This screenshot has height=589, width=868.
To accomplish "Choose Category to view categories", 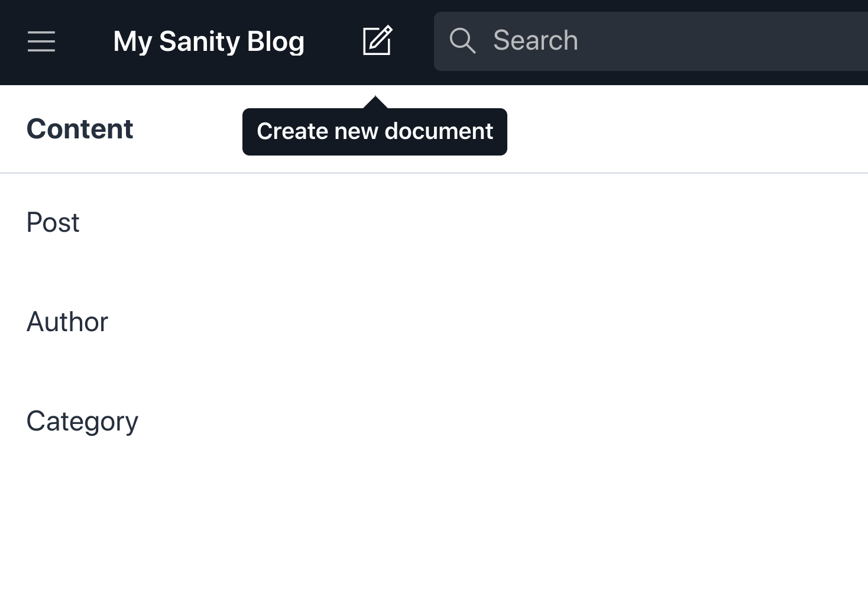I will click(x=82, y=421).
